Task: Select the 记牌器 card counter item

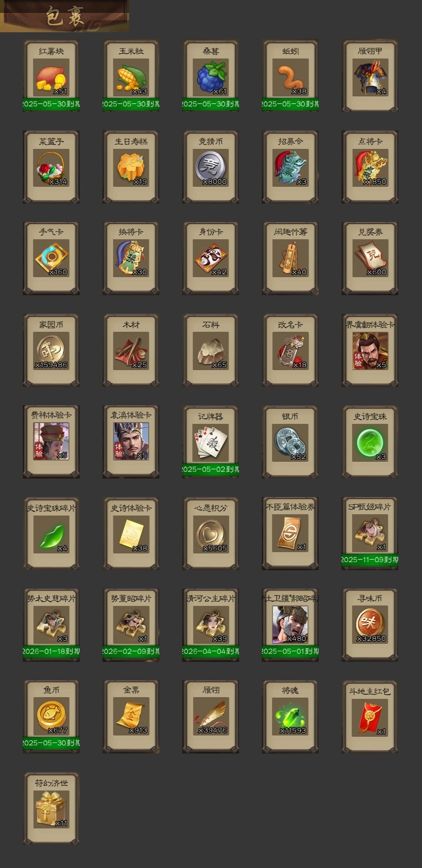Action: point(211,442)
